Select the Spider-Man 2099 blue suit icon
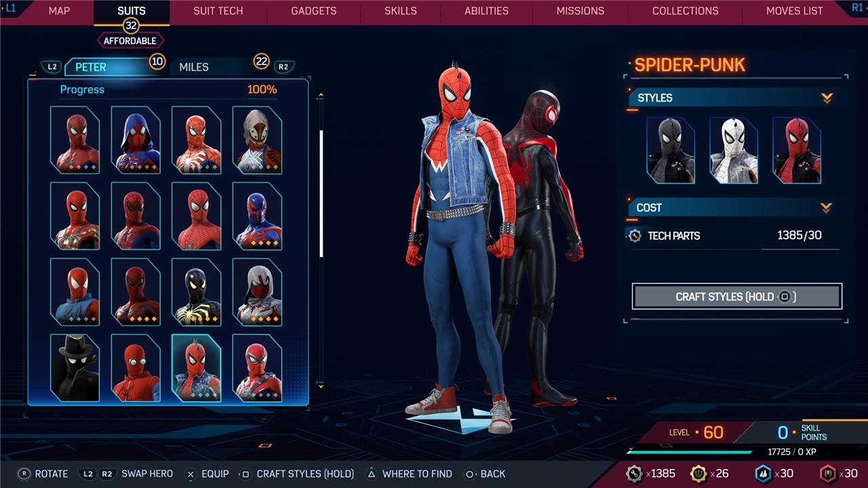 pyautogui.click(x=257, y=216)
